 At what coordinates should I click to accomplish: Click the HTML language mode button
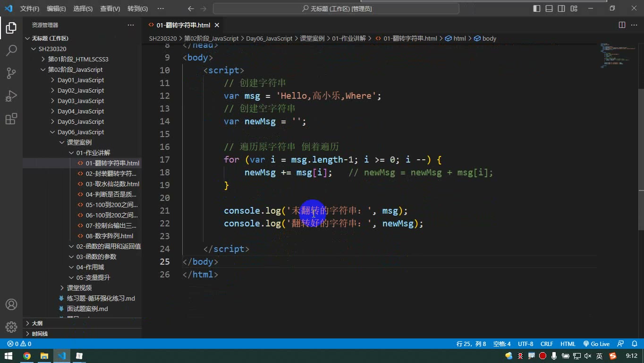[x=568, y=344]
